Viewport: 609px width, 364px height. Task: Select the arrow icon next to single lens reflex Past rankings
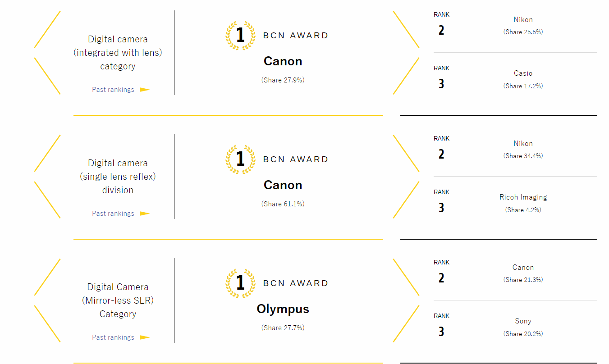point(144,213)
